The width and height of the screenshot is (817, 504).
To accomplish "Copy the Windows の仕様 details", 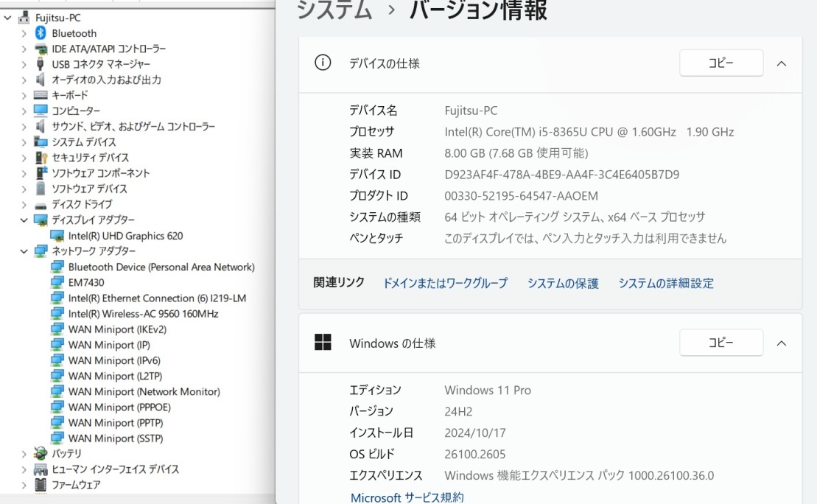I will [x=721, y=343].
